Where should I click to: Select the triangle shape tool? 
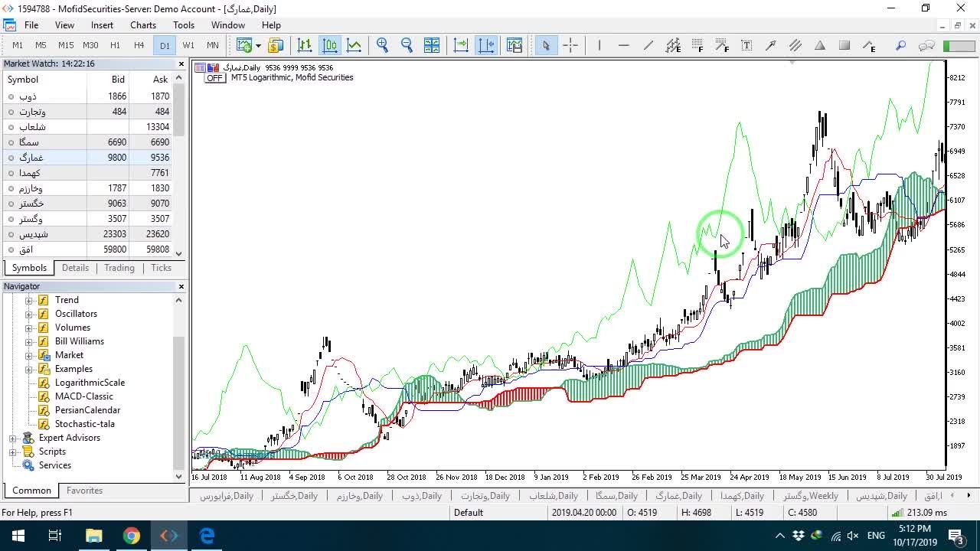(820, 45)
